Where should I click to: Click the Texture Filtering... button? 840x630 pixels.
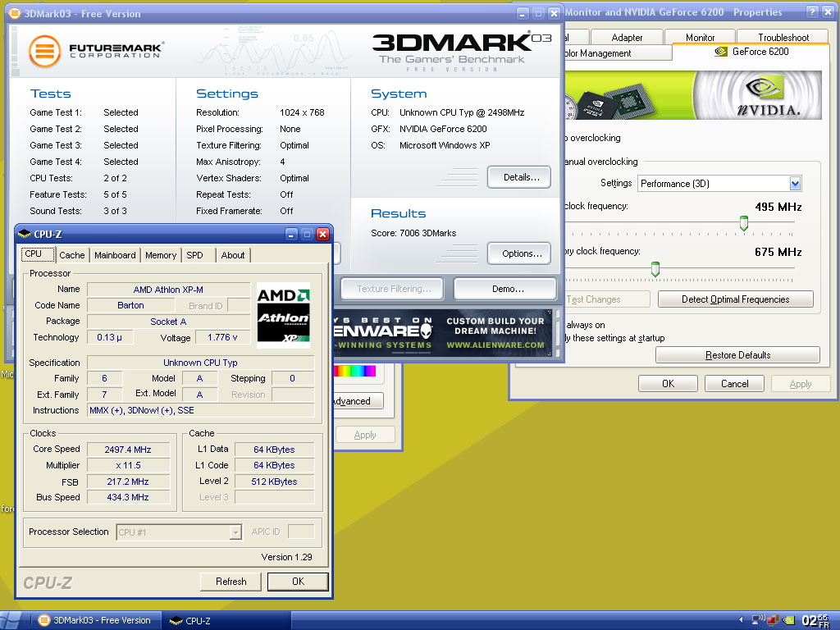tap(392, 289)
